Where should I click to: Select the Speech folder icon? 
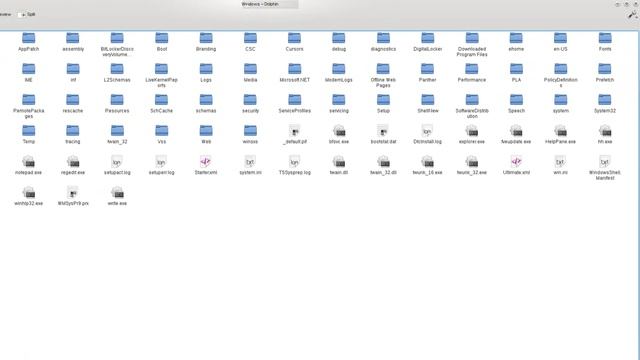coord(516,100)
